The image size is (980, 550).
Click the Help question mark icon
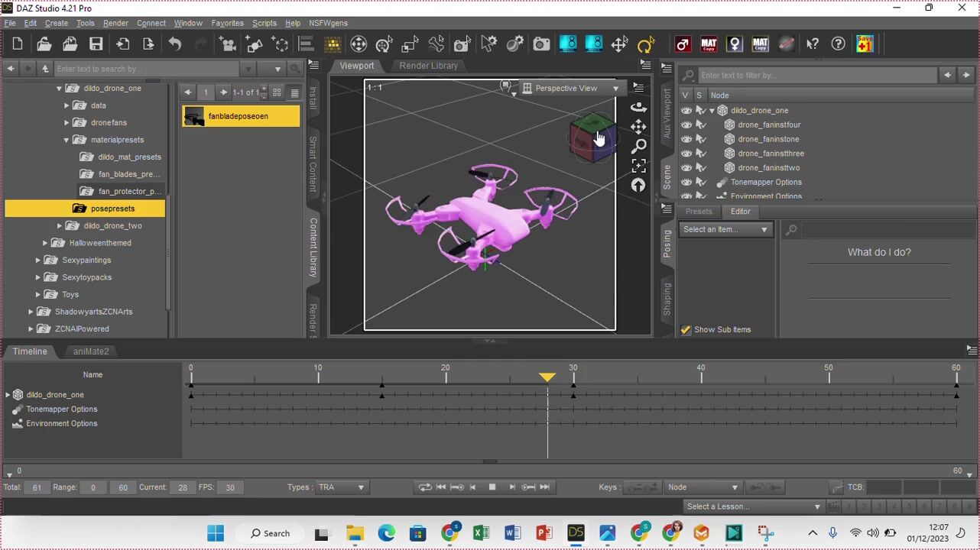[x=839, y=44]
